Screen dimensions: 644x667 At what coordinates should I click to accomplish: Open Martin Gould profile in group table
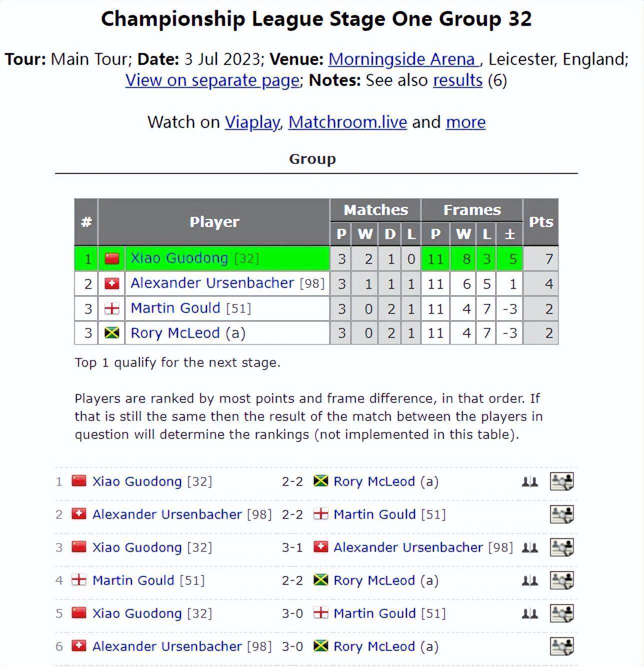[175, 308]
